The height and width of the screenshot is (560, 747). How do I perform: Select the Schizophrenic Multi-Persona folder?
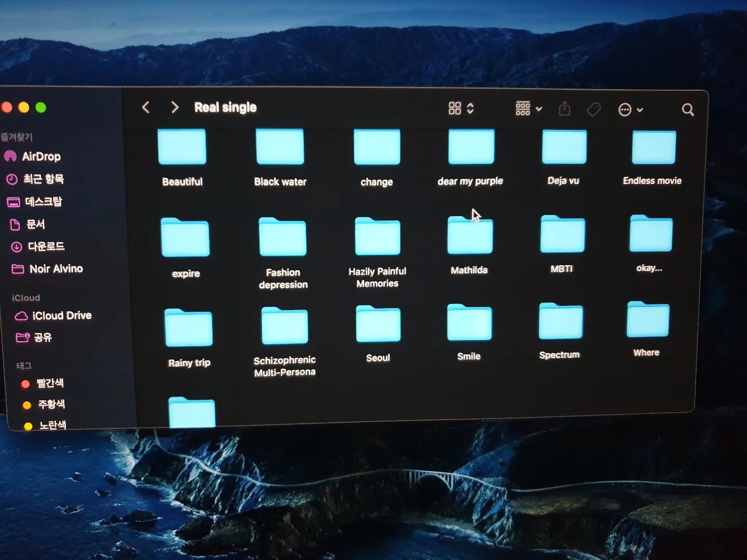pos(285,342)
